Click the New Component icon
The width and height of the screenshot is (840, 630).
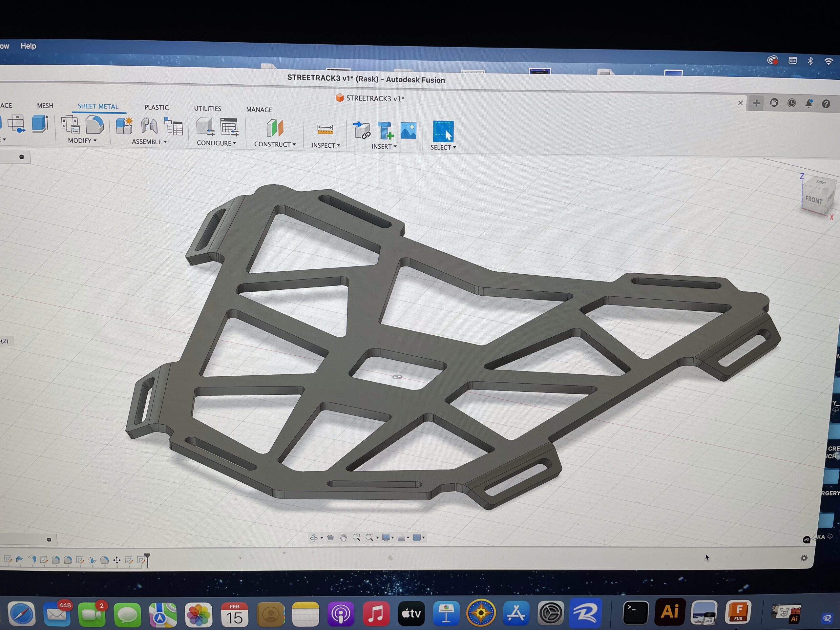coord(125,126)
